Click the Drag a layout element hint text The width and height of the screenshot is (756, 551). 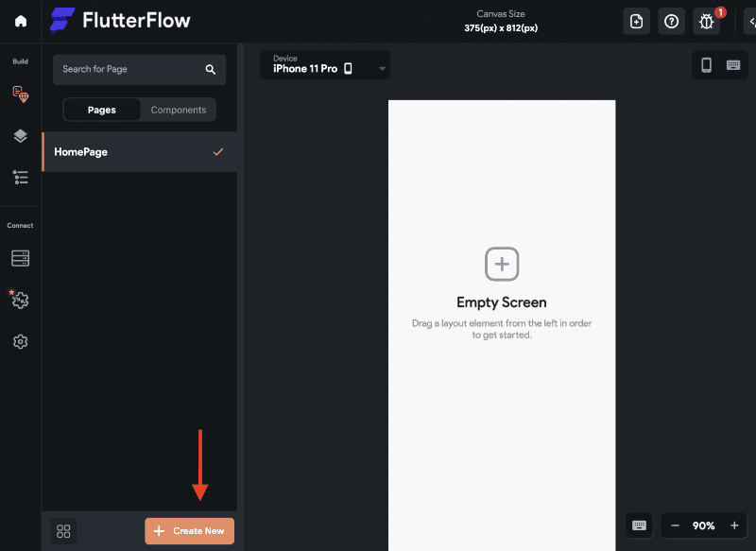tap(502, 329)
